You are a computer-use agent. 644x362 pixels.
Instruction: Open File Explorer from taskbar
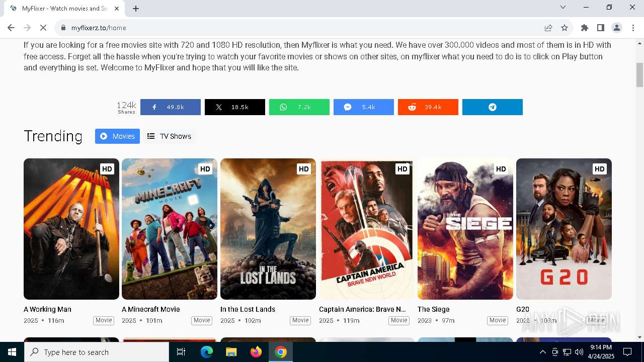click(231, 352)
